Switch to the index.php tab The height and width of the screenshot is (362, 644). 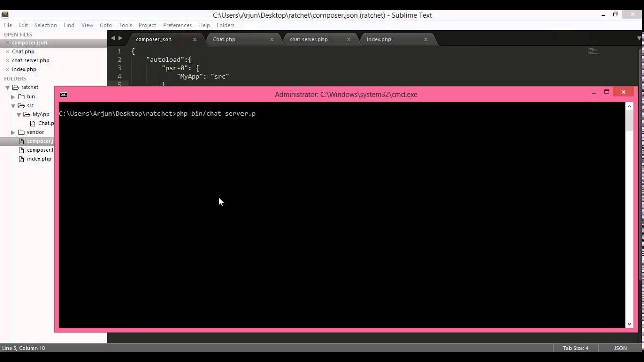[x=379, y=39]
